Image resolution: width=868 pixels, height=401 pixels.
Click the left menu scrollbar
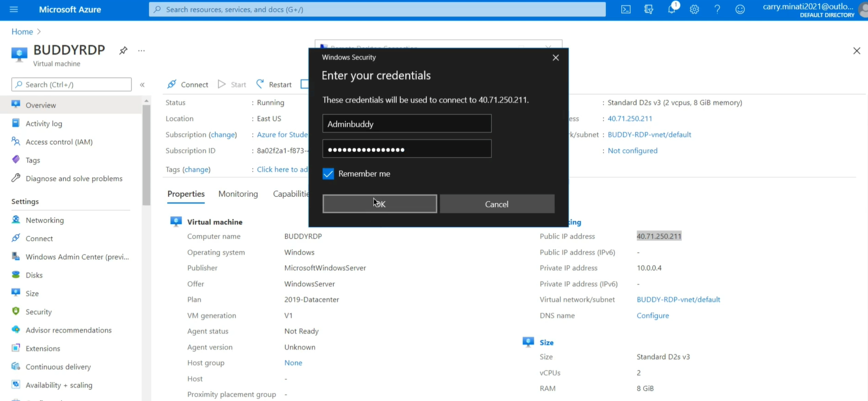pos(146,155)
